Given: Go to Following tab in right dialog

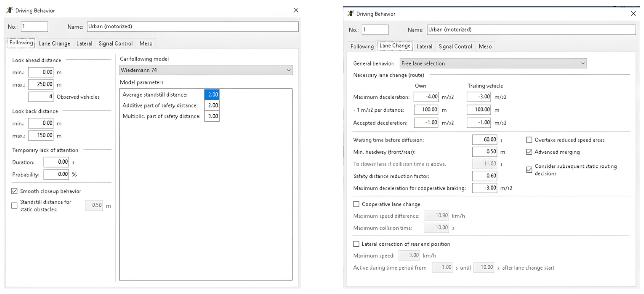Looking at the screenshot, I should 362,47.
